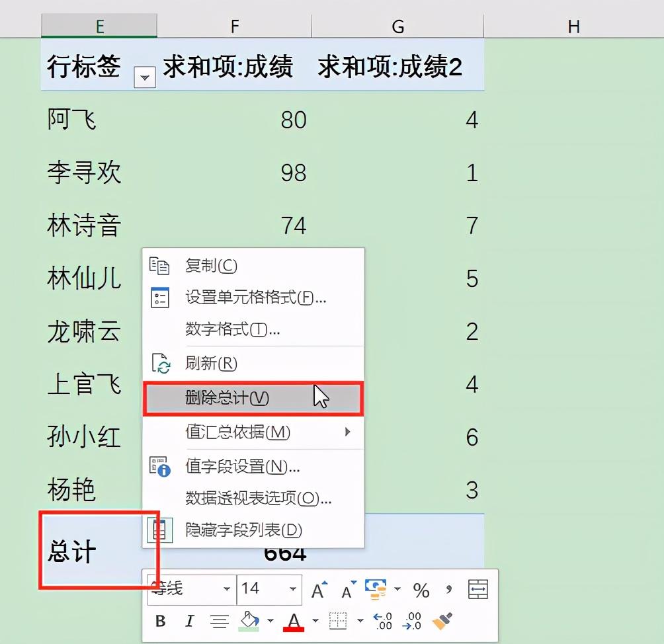This screenshot has height=644, width=664.
Task: Increase decimal places icon
Action: point(382,621)
